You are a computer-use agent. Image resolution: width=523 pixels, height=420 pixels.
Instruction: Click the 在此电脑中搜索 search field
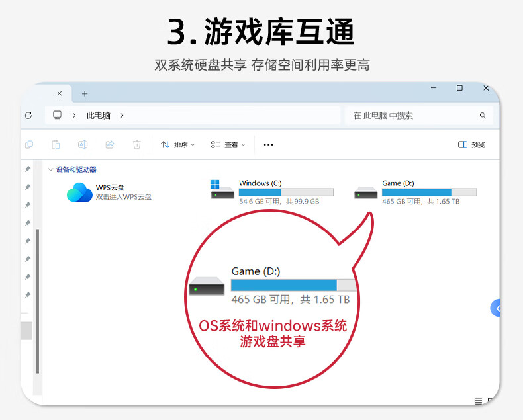[x=414, y=116]
